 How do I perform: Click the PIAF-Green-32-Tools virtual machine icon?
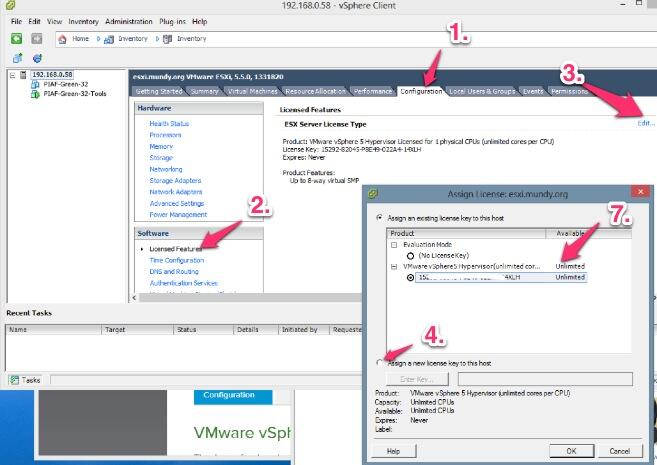(35, 94)
